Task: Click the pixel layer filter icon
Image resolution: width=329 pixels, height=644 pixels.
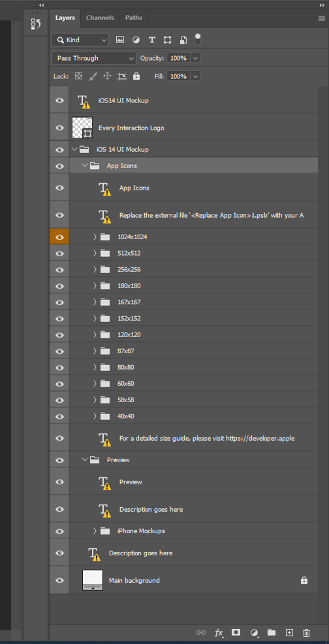Action: pos(120,40)
